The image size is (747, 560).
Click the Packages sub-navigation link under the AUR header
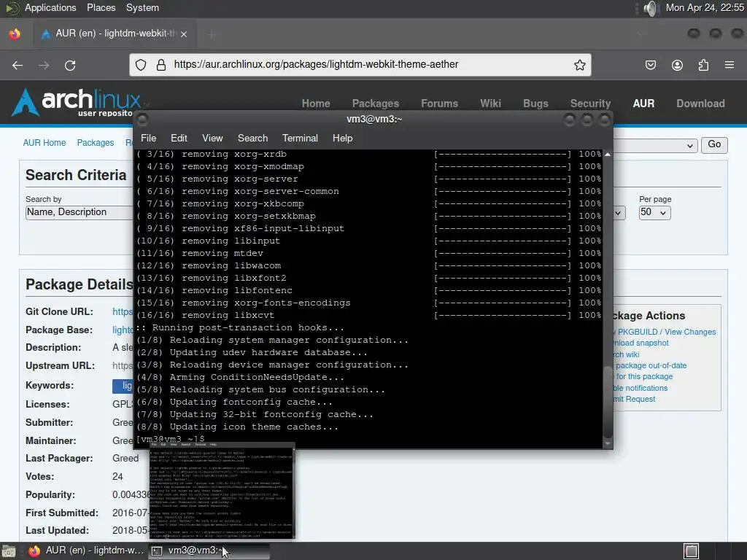96,143
